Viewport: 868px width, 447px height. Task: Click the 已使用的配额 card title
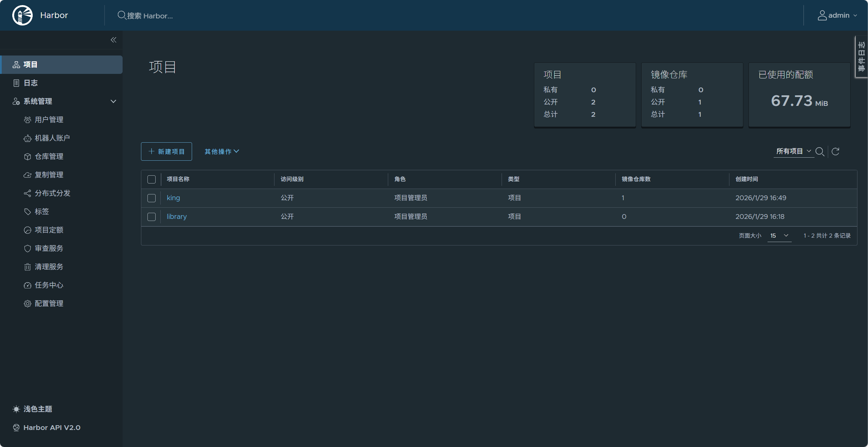click(x=786, y=75)
